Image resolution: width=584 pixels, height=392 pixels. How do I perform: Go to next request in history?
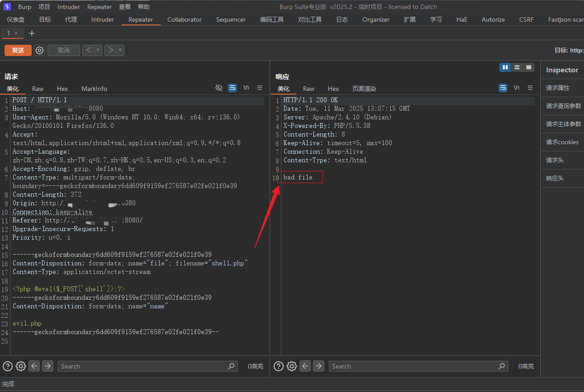tap(110, 50)
